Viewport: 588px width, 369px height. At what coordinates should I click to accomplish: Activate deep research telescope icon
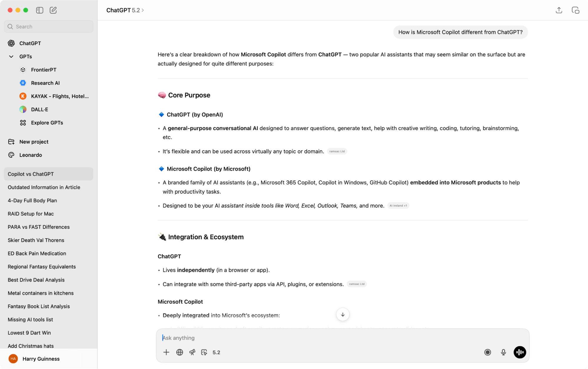(192, 352)
